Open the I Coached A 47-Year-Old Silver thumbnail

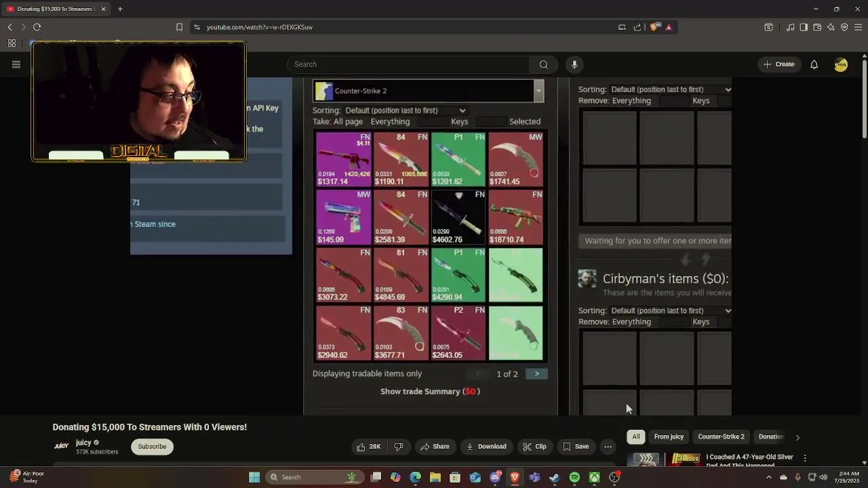(x=664, y=459)
